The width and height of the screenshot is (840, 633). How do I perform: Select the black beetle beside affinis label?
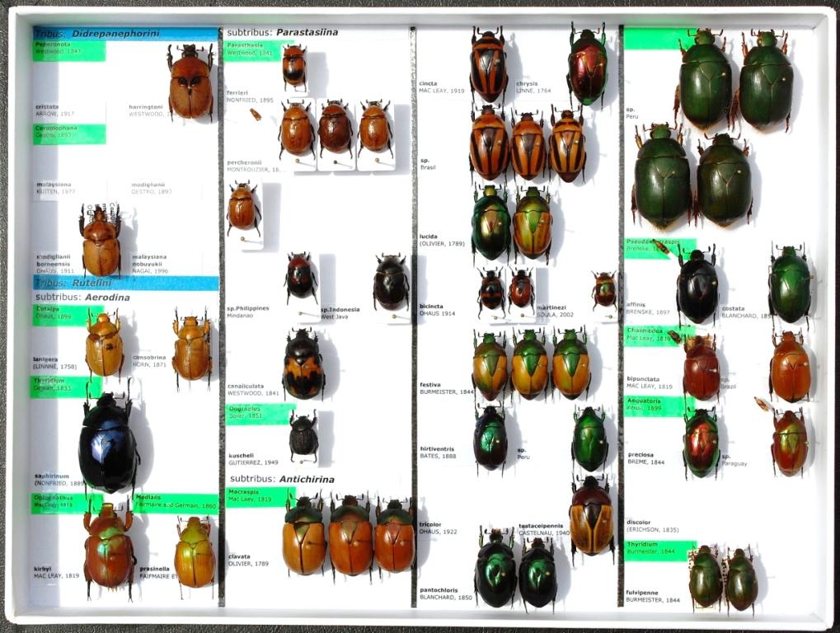tap(697, 287)
